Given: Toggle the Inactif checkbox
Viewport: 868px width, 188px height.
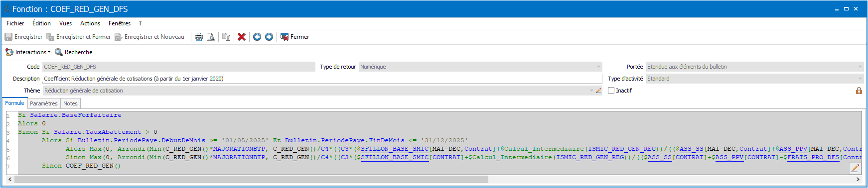Looking at the screenshot, I should [x=611, y=91].
